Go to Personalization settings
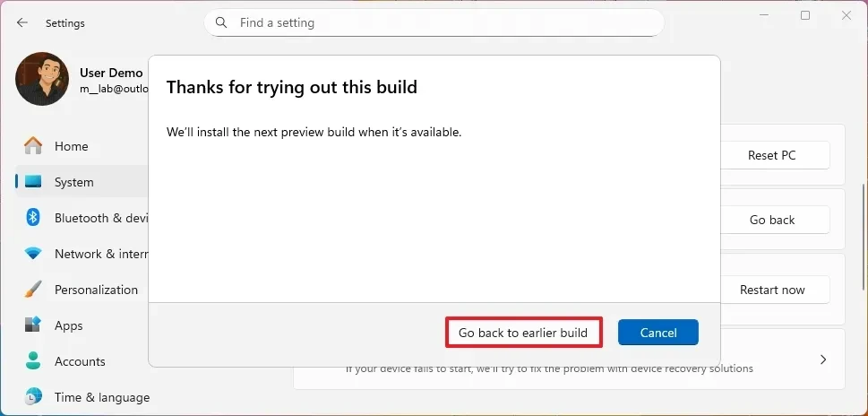Image resolution: width=868 pixels, height=416 pixels. [x=96, y=290]
